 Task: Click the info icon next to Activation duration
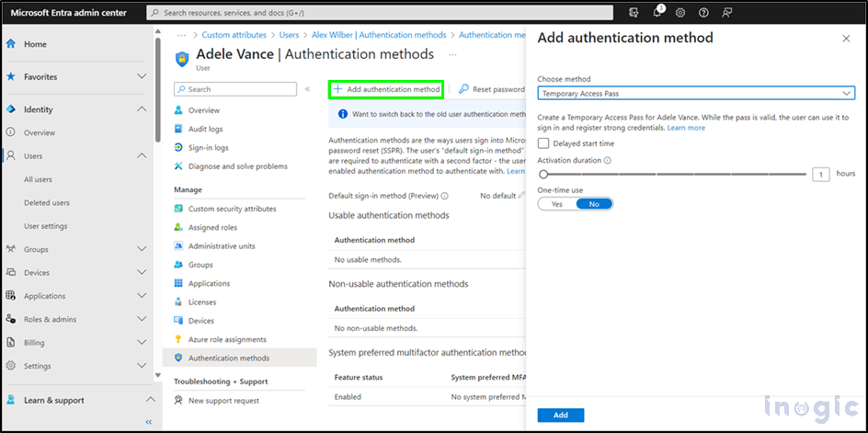pos(608,160)
